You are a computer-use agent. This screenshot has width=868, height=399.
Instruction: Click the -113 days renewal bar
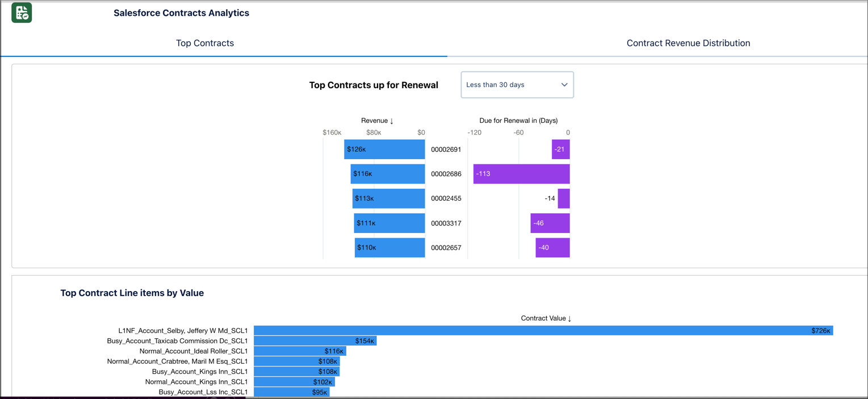tap(522, 174)
